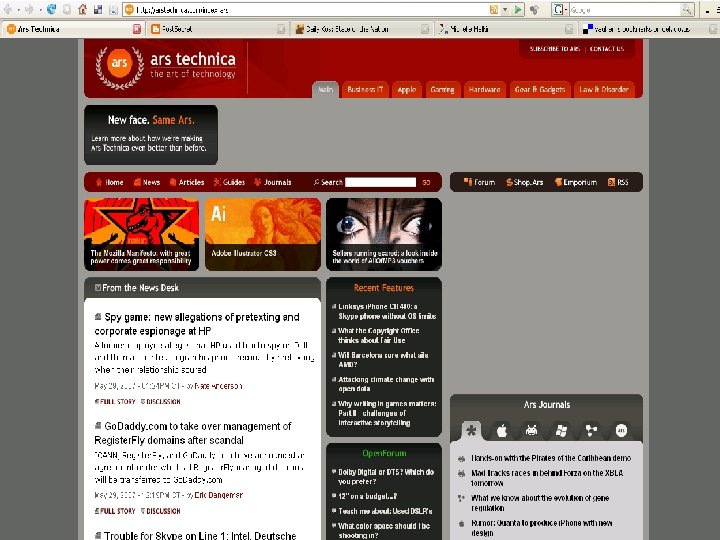Select the Gear & Gadgets section tab
Viewport: 720px width, 540px height.
click(x=540, y=90)
